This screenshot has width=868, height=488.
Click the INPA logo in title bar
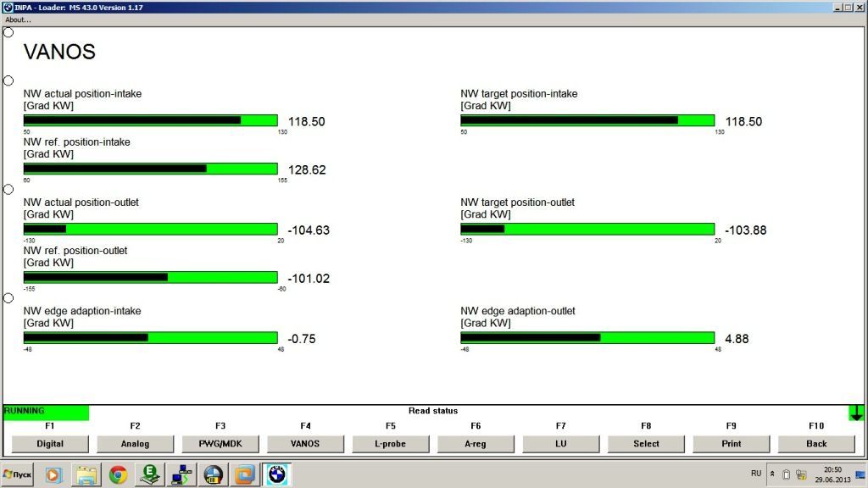8,7
